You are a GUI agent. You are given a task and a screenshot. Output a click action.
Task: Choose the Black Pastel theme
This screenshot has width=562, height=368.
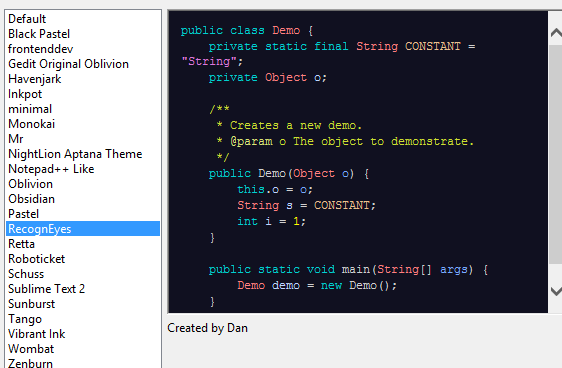[83, 34]
